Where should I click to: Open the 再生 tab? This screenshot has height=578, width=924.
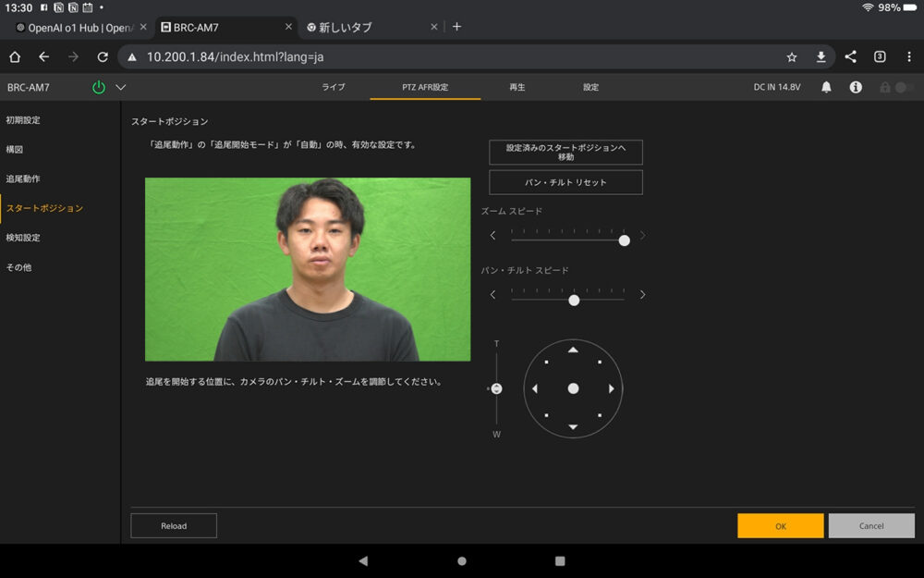[x=516, y=87]
